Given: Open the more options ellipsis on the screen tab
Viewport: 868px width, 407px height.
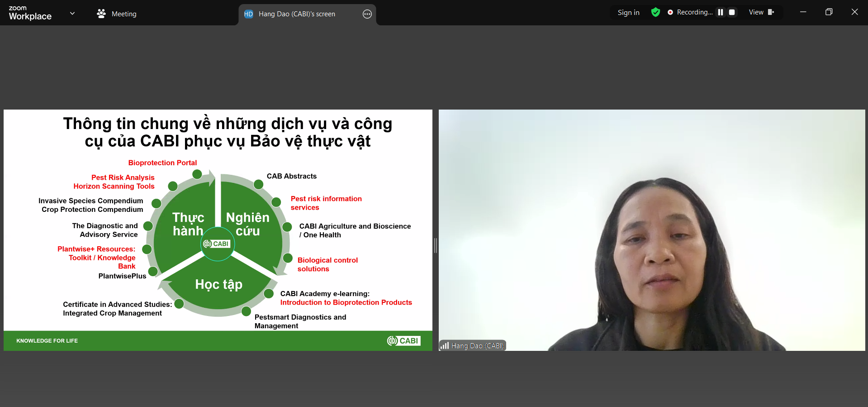Looking at the screenshot, I should click(x=367, y=14).
